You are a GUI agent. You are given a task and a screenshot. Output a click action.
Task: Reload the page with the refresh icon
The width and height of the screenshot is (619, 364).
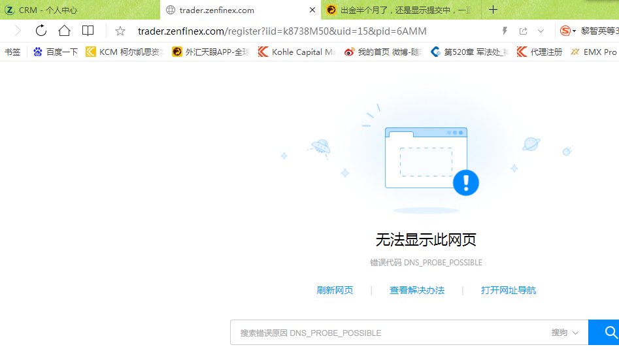tap(41, 31)
